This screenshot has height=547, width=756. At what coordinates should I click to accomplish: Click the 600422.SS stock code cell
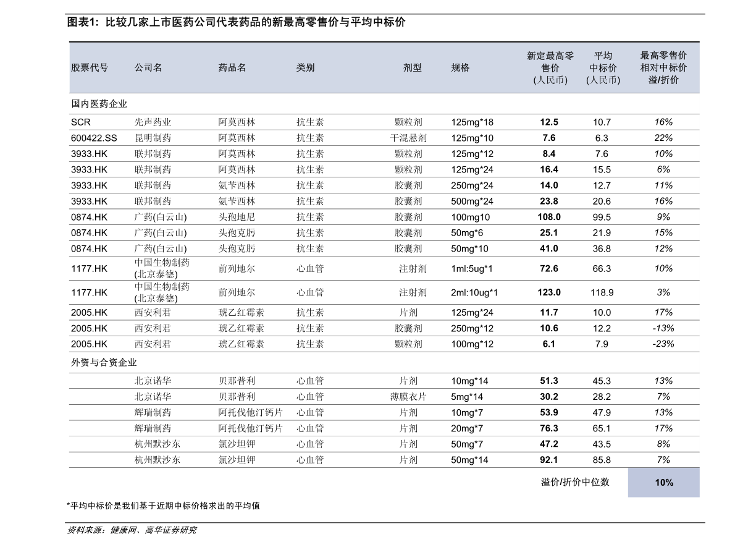(x=94, y=138)
